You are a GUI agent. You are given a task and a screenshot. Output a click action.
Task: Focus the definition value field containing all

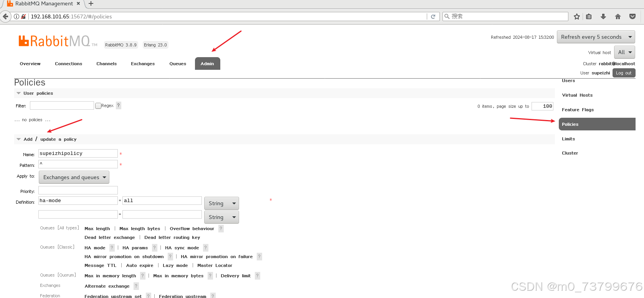[162, 201]
